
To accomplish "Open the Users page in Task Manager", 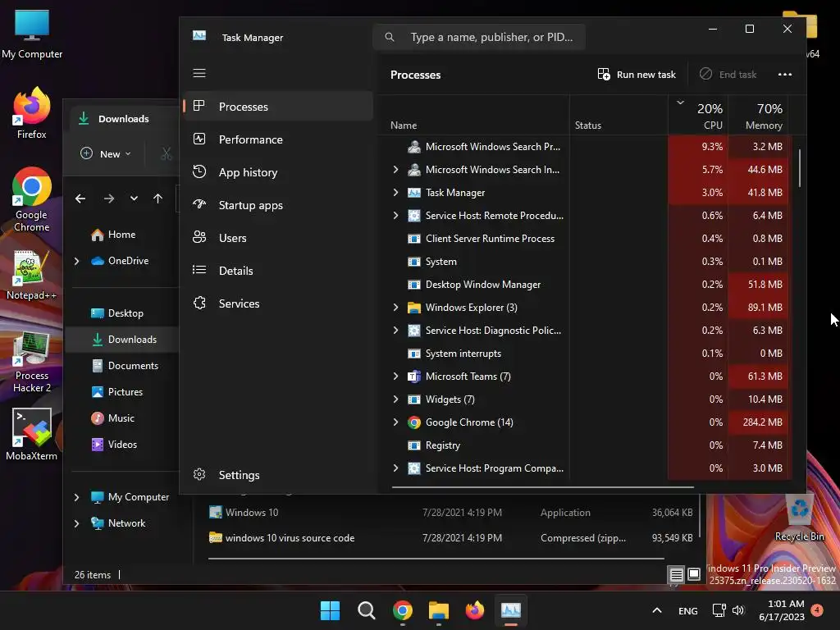I will tap(278, 238).
